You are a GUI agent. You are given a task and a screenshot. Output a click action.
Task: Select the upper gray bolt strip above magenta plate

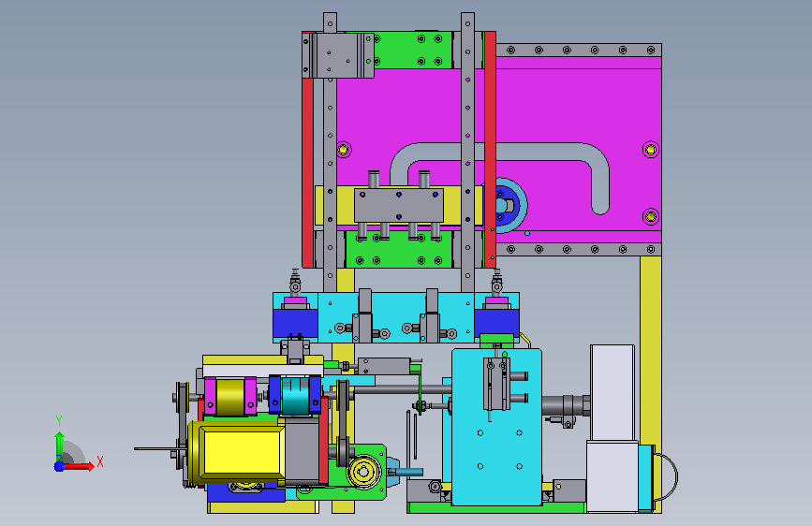(x=579, y=51)
